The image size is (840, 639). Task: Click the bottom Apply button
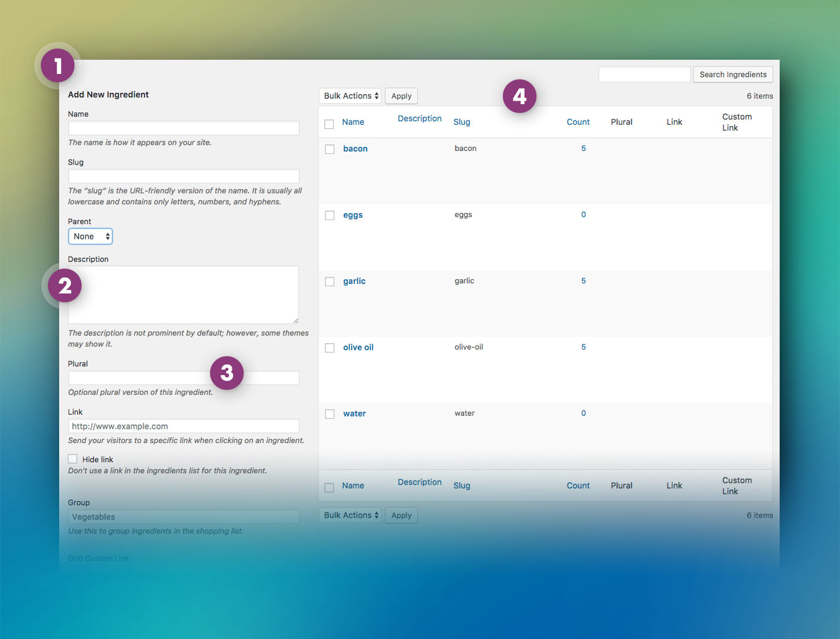tap(401, 515)
